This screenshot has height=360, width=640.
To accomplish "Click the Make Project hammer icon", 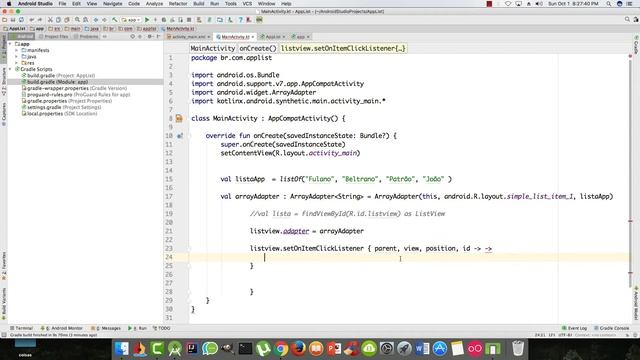I will pyautogui.click(x=115, y=20).
